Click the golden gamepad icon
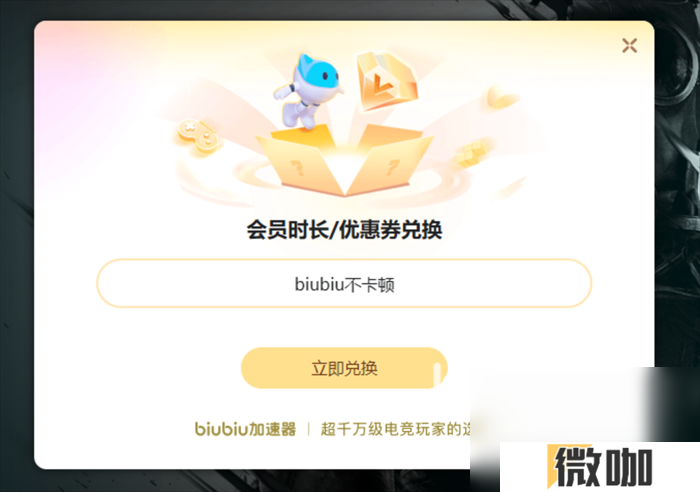This screenshot has width=700, height=492. pos(197,136)
